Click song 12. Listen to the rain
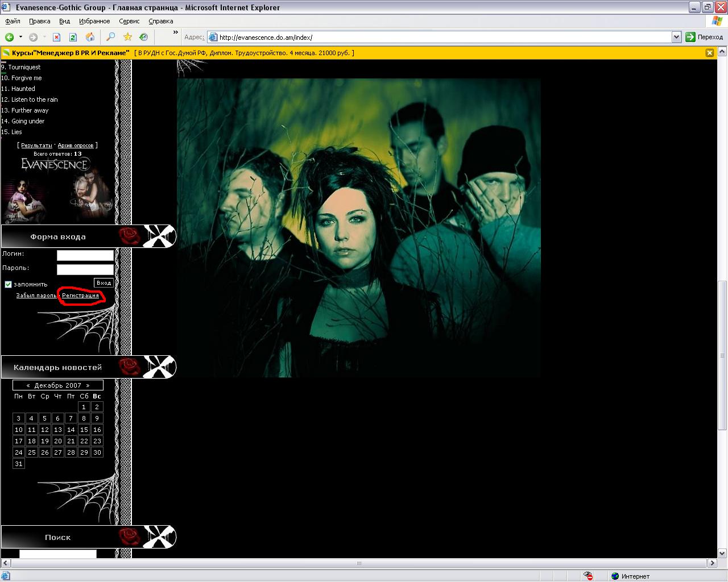The image size is (728, 582). coord(30,99)
